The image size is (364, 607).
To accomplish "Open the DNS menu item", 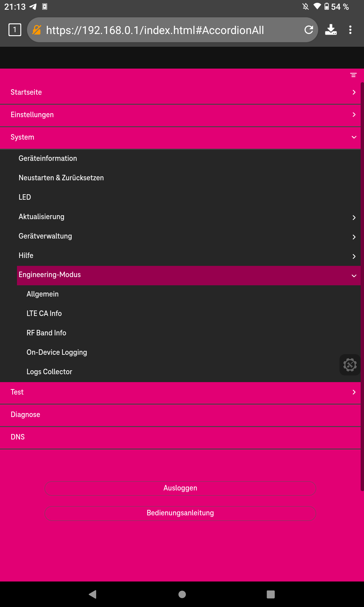I will pyautogui.click(x=180, y=437).
